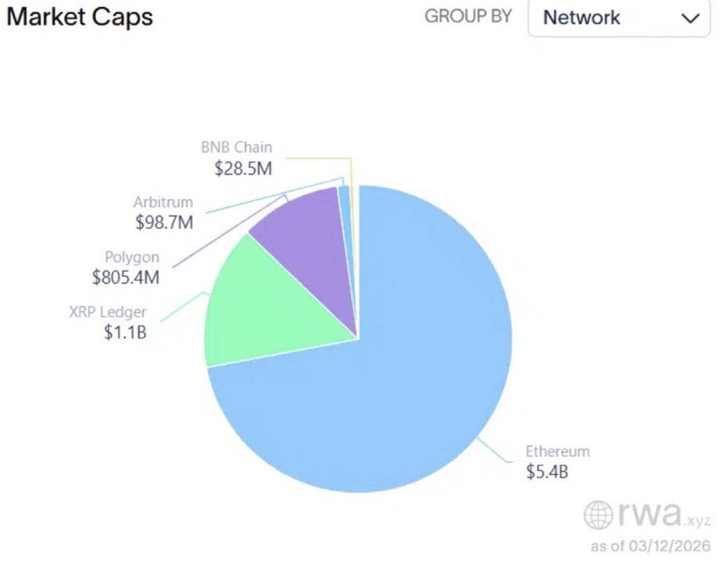Click the dropdown chevron arrow
Image resolution: width=728 pixels, height=565 pixels.
point(690,18)
